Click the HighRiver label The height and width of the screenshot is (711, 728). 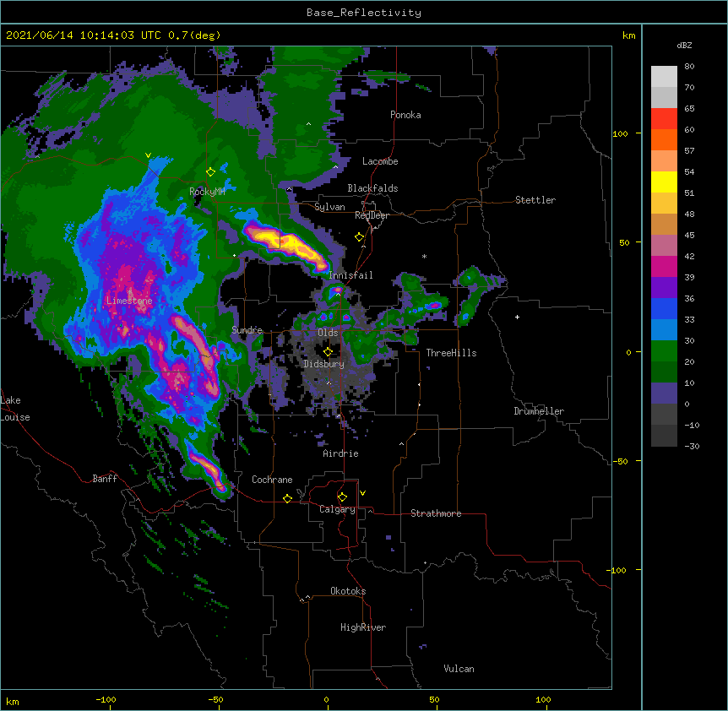click(363, 627)
